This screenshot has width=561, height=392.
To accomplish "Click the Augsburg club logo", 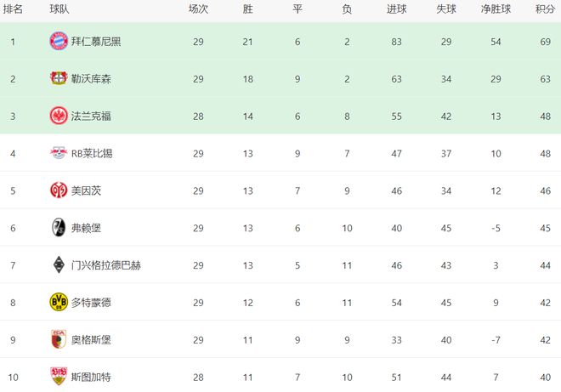I will click(x=59, y=339).
